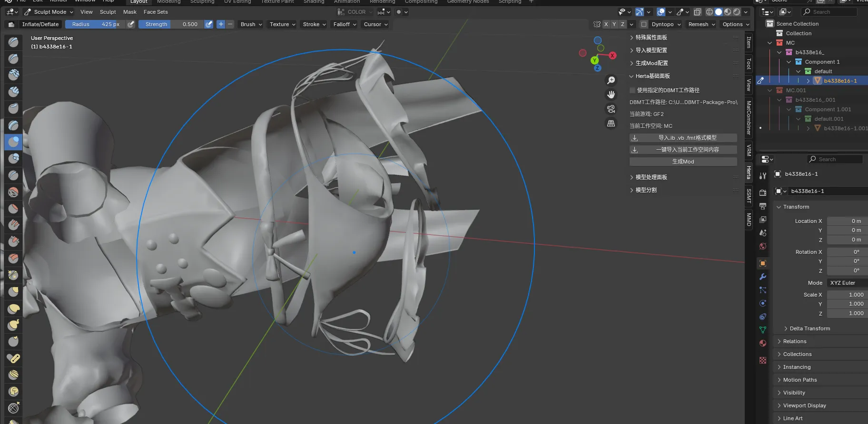The height and width of the screenshot is (424, 868).
Task: Open the Tool properties tab (wrench and screwdriver)
Action: pos(763,175)
